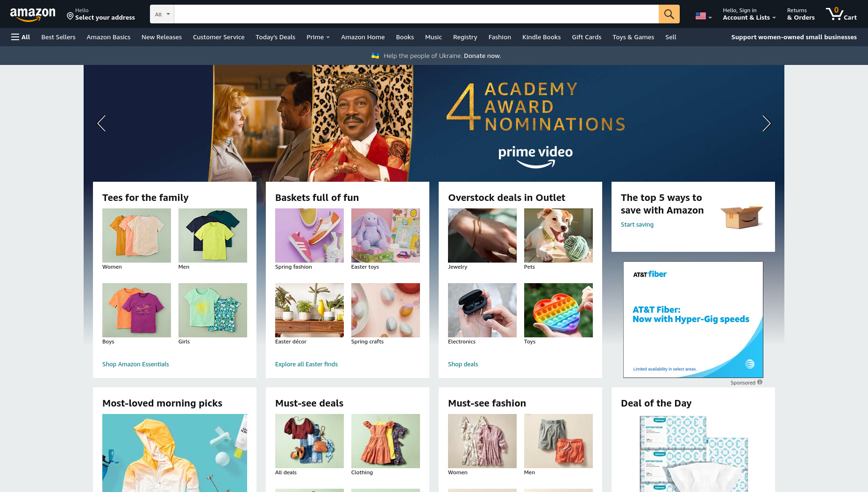This screenshot has width=868, height=492.
Task: Click the orange search magnifier button
Action: click(x=669, y=14)
